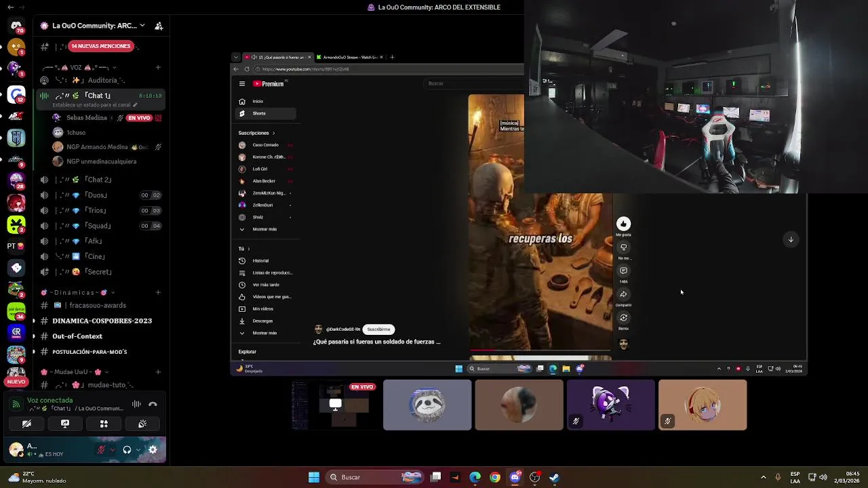Open the EN VIVO stream preview tile
Image resolution: width=868 pixels, height=488 pixels.
point(335,405)
